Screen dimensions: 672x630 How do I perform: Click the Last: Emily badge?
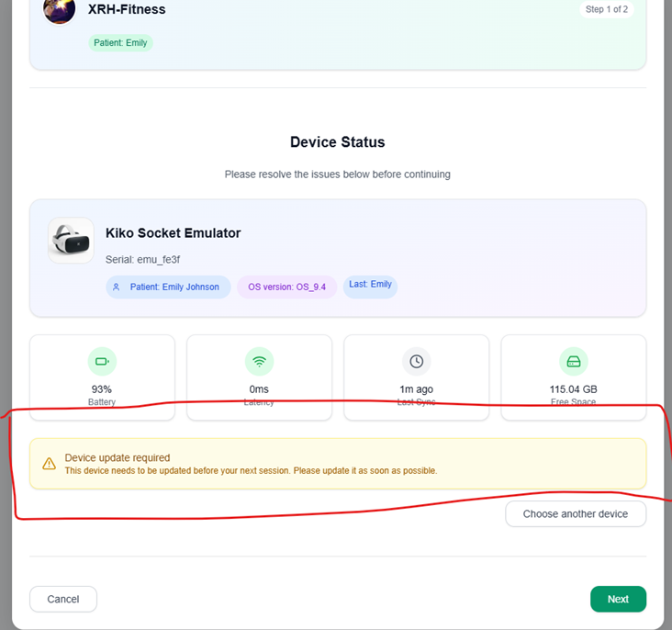(x=370, y=286)
